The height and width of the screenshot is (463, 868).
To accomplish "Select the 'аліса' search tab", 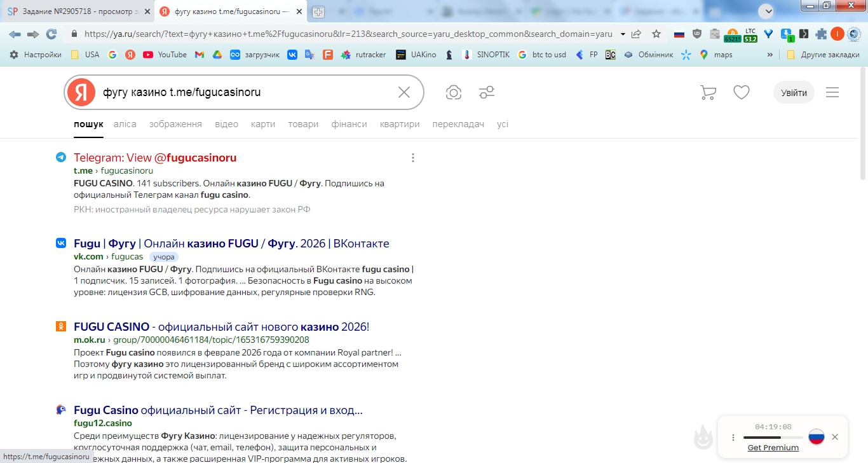I will pyautogui.click(x=125, y=124).
